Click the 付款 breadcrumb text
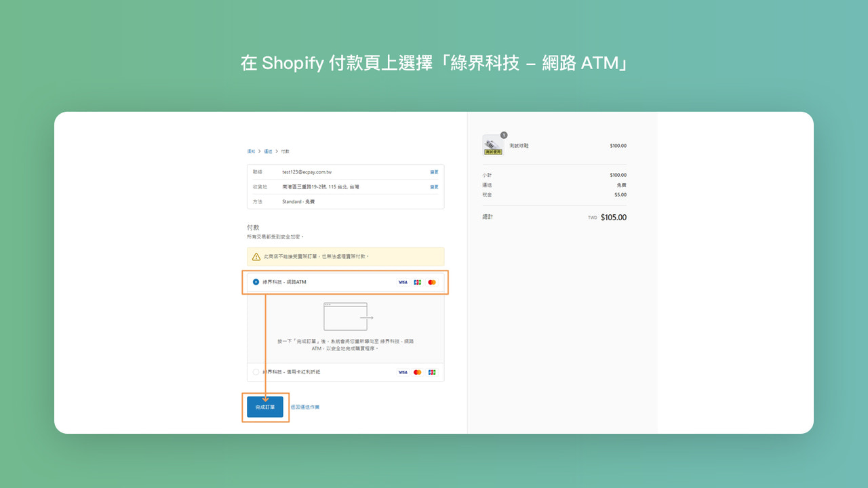The image size is (868, 488). coord(285,152)
